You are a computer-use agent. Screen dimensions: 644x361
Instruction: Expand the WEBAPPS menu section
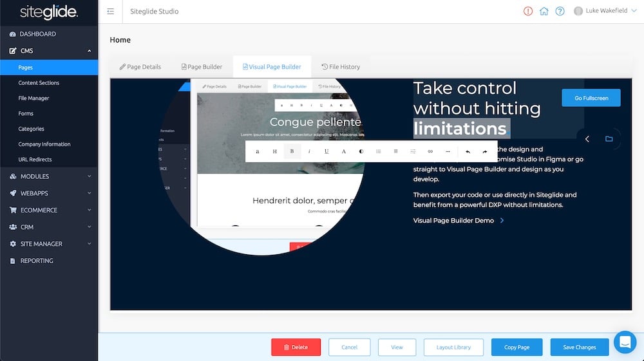tap(49, 193)
